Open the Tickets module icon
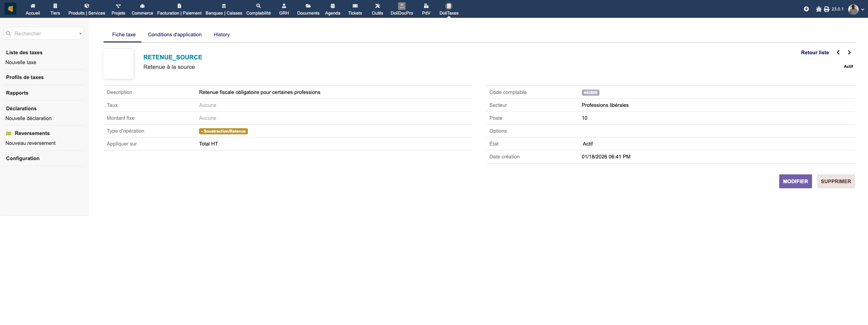Screen dimensions: 868x325 pos(355,6)
